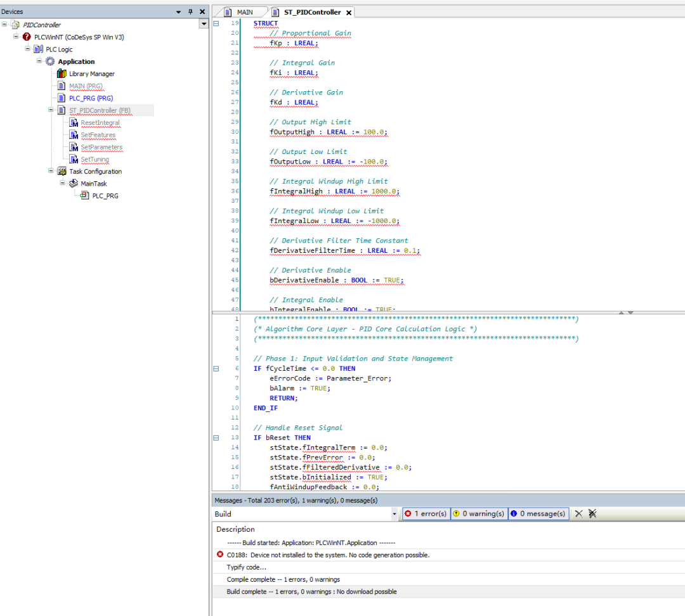
Task: Clear the current message with X icon
Action: 578,514
